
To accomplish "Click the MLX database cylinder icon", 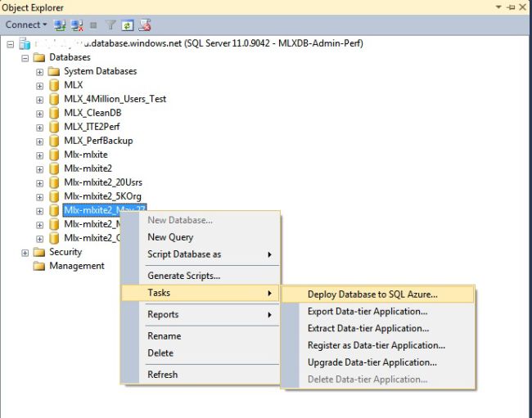I will 53,85.
